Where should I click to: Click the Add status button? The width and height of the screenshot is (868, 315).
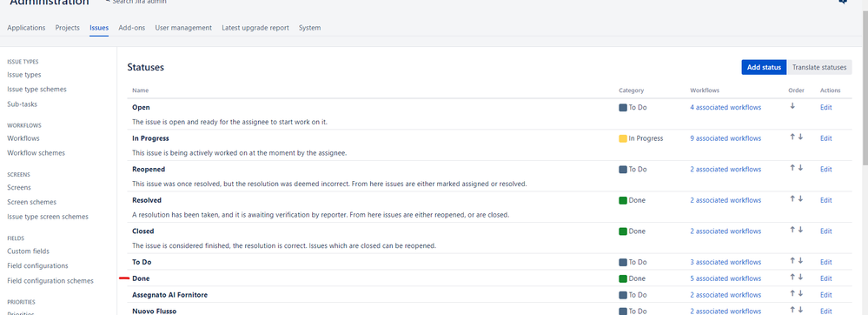pos(764,67)
